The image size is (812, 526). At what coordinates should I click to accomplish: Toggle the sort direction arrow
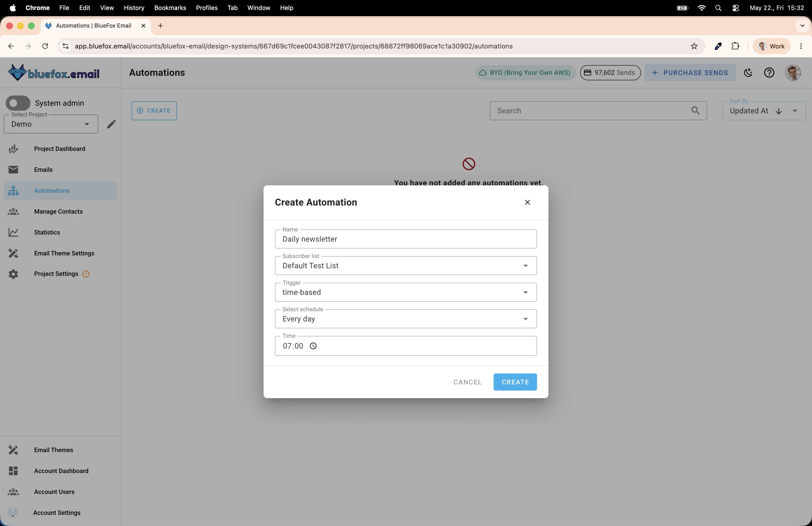[x=779, y=111]
